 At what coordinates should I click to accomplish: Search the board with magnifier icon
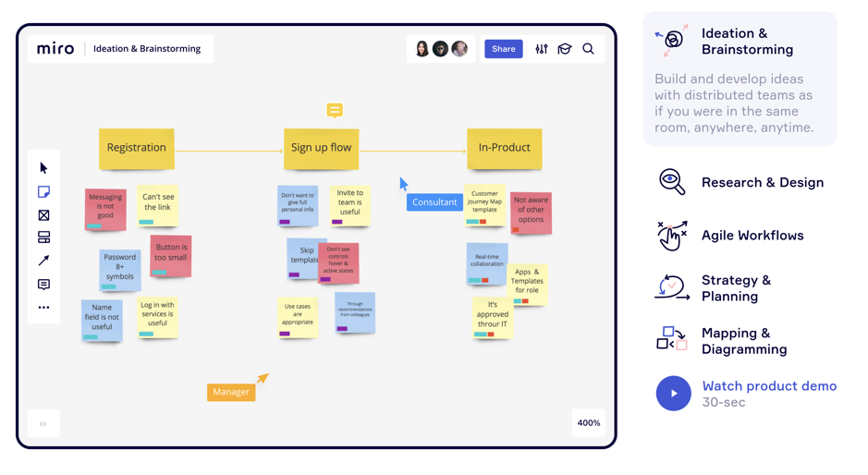[x=588, y=49]
